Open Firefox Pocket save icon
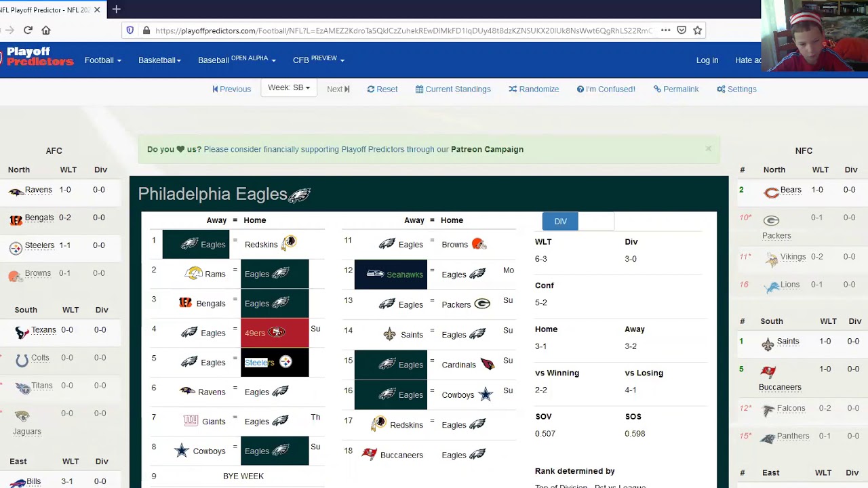The width and height of the screenshot is (868, 488). (682, 30)
